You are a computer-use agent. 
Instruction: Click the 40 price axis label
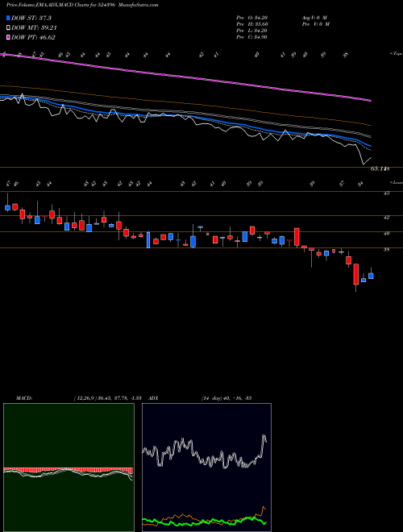[x=386, y=234]
